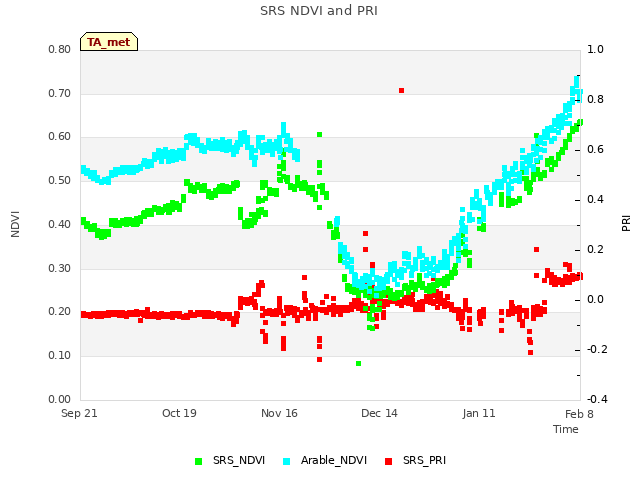640x480 pixels.
Task: Click the 0.40 NDVI axis value
Action: tap(60, 224)
